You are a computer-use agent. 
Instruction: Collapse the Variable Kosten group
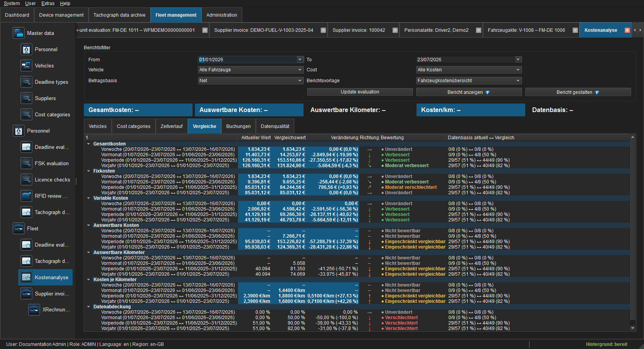[89, 198]
